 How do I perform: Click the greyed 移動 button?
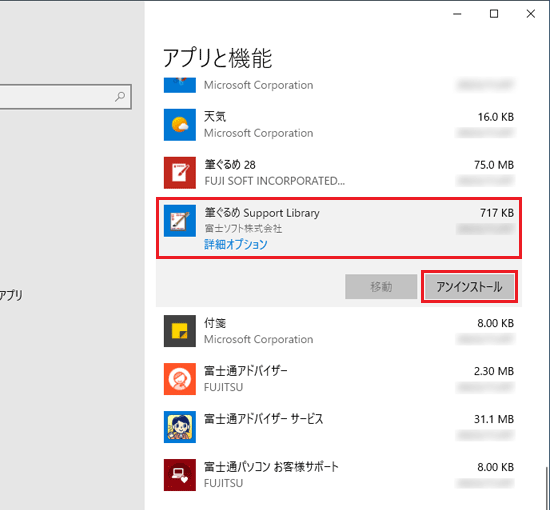pyautogui.click(x=381, y=287)
